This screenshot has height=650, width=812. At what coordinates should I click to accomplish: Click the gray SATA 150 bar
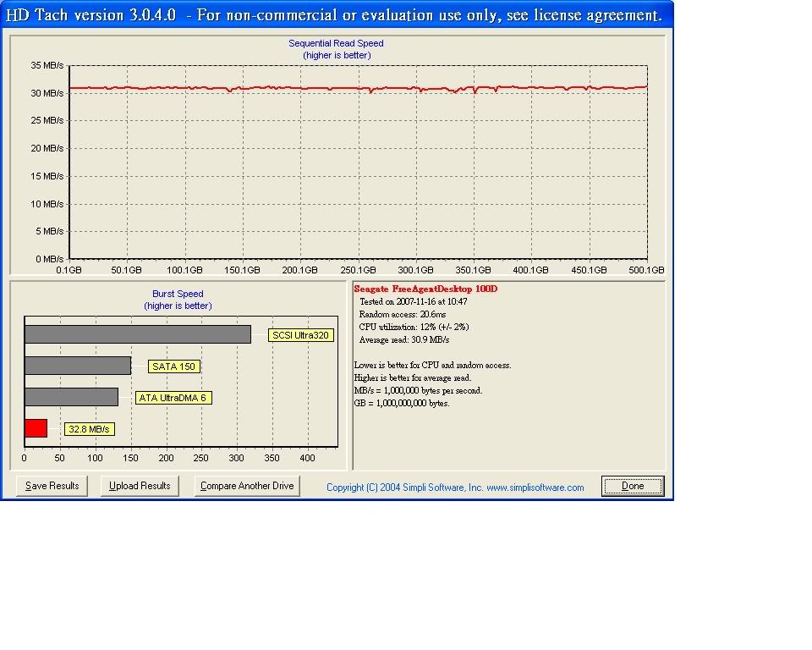[78, 366]
